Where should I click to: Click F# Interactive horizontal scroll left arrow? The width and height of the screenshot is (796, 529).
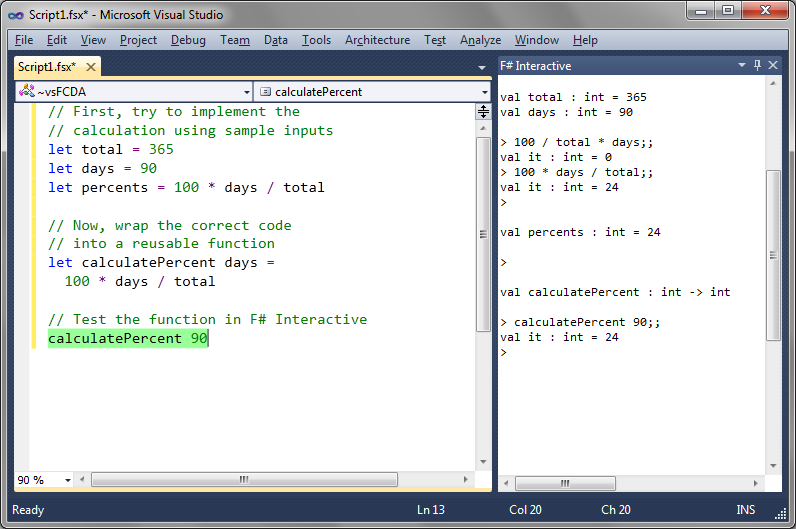click(x=506, y=483)
